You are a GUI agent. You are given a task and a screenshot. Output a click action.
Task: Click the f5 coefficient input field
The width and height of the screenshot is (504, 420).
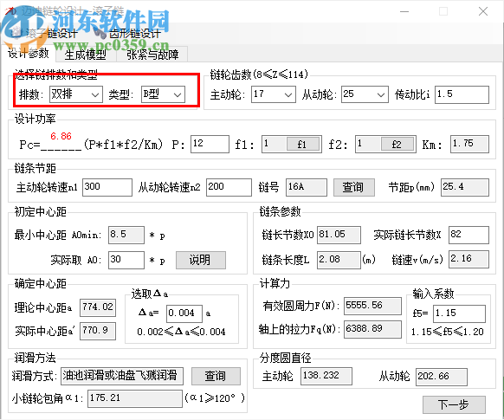click(459, 313)
